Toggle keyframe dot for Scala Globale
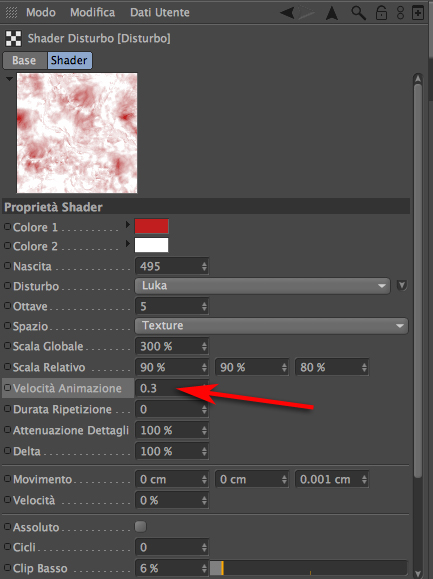The height and width of the screenshot is (579, 433). click(x=7, y=346)
